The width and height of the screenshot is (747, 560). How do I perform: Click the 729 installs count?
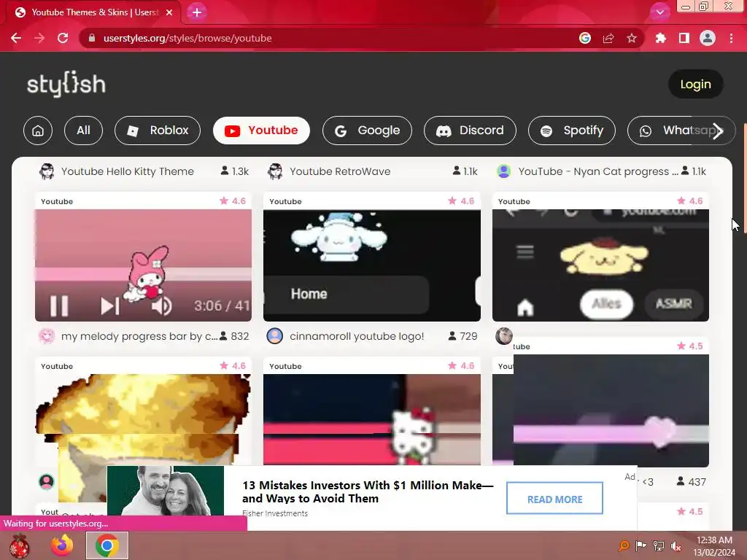click(462, 336)
